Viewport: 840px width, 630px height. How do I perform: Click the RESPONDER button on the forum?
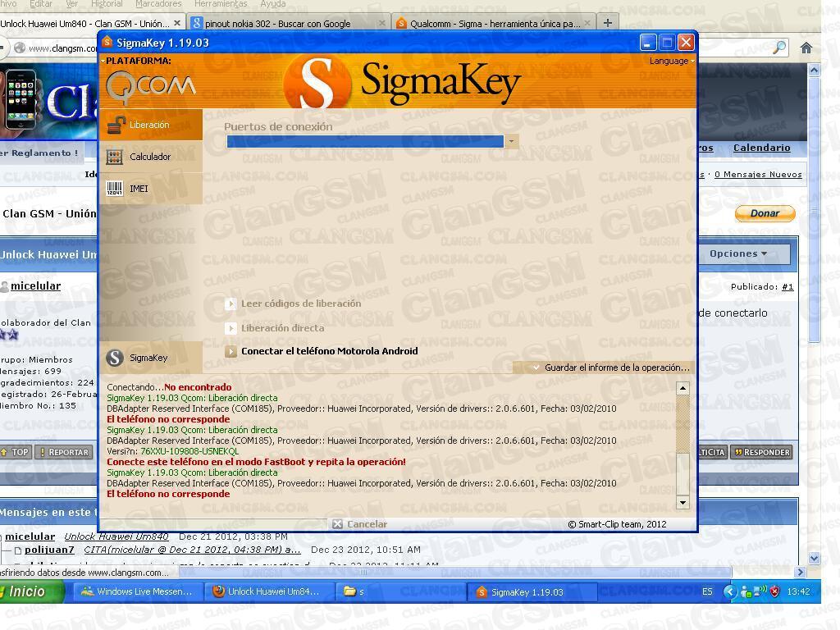pyautogui.click(x=761, y=452)
